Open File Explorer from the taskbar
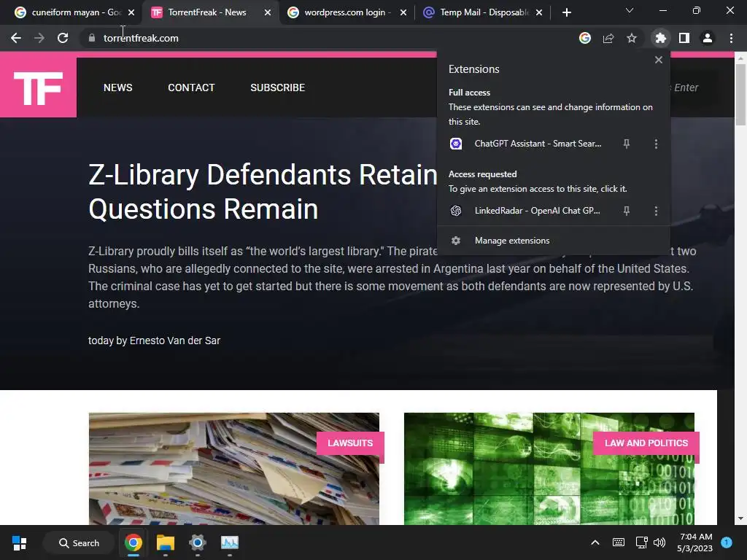The image size is (747, 560). point(166,542)
